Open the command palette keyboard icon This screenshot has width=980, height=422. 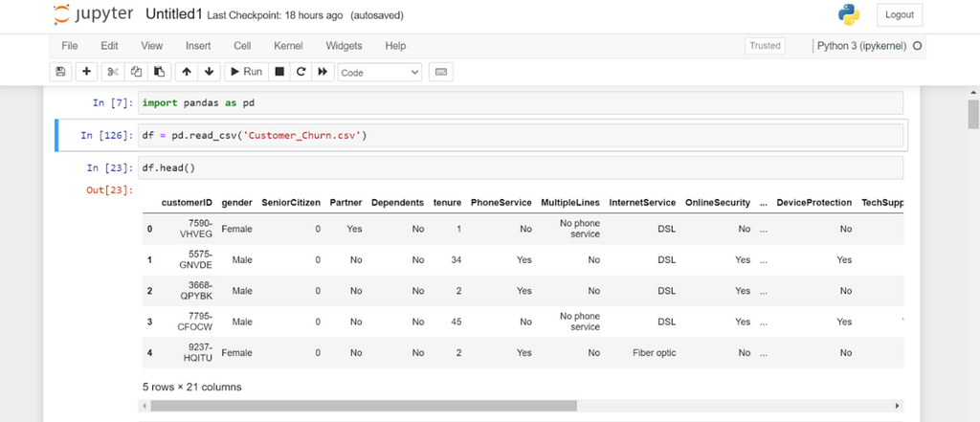point(441,72)
